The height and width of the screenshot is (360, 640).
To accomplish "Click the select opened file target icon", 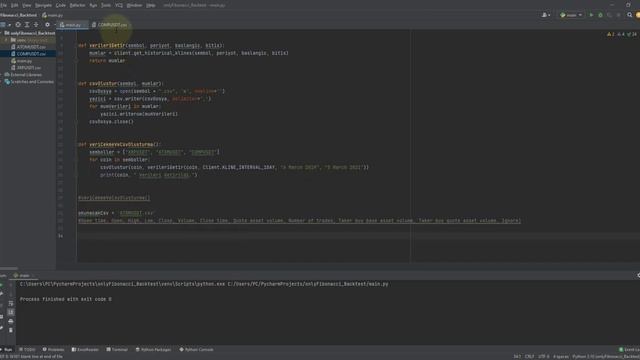I will pos(18,25).
